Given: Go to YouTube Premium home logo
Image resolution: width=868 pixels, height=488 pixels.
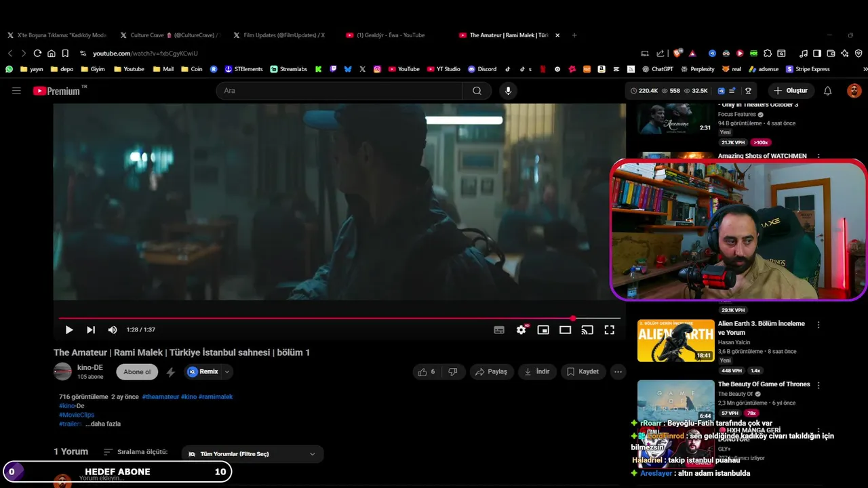Looking at the screenshot, I should [x=57, y=91].
